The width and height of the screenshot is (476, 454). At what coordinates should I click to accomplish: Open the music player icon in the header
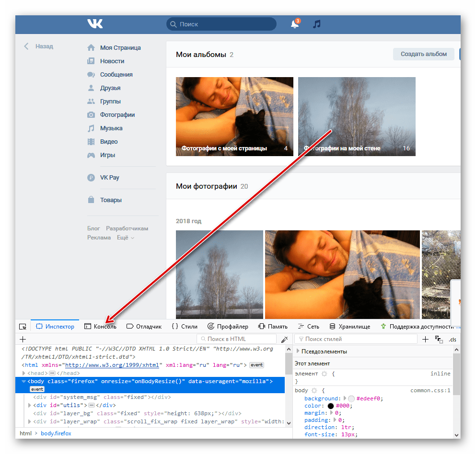click(316, 24)
